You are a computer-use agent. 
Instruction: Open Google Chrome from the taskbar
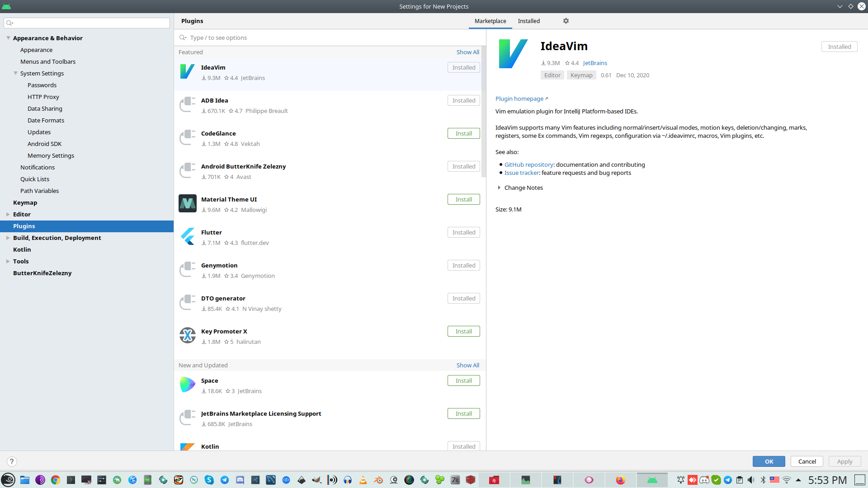(x=56, y=480)
